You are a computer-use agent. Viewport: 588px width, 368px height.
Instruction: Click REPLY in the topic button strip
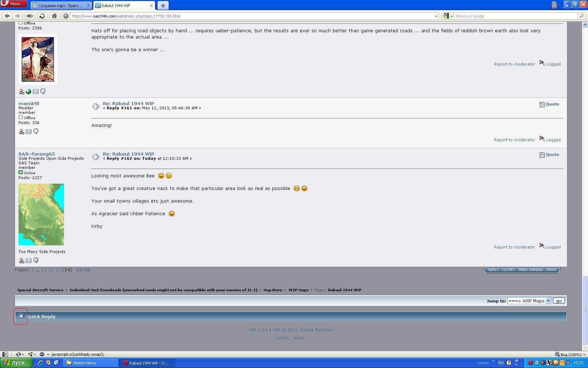493,270
